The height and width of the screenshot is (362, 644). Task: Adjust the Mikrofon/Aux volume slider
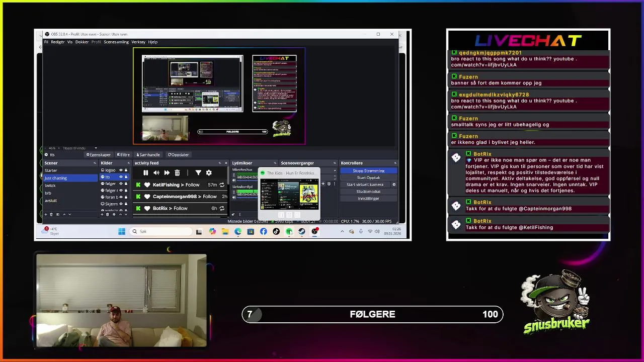248,180
